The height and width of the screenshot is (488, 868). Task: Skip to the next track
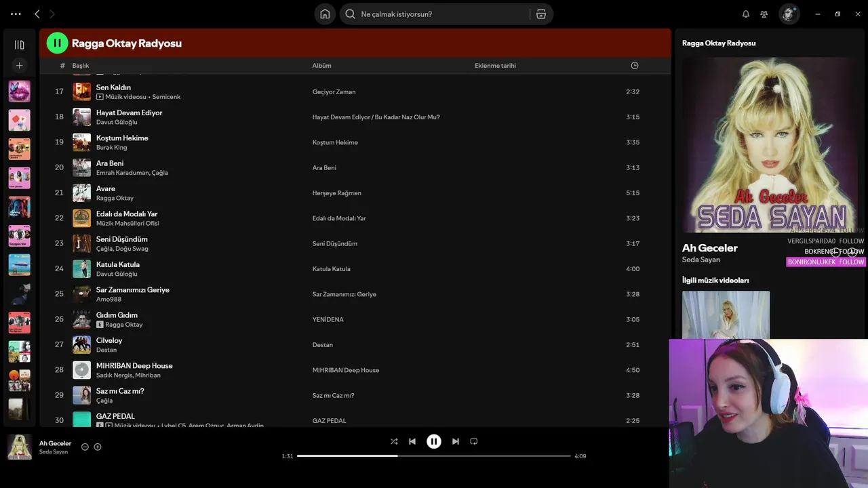click(456, 441)
